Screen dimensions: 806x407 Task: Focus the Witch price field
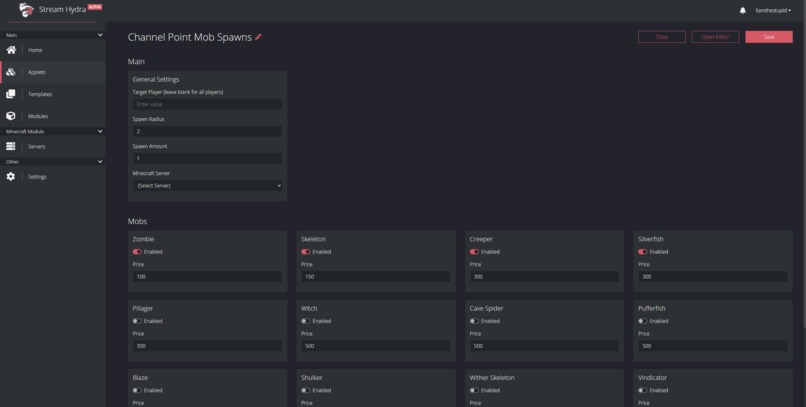click(x=376, y=346)
